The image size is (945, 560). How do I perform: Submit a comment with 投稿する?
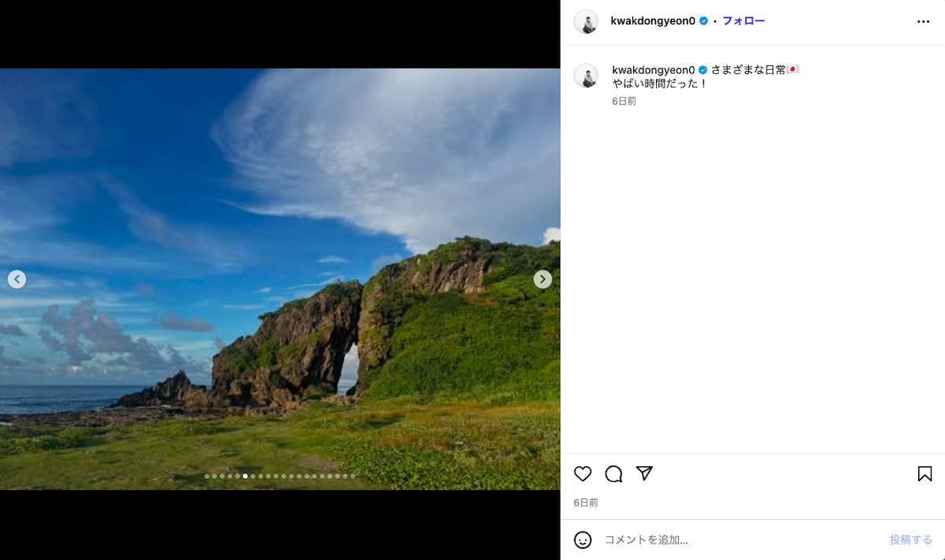coord(910,540)
